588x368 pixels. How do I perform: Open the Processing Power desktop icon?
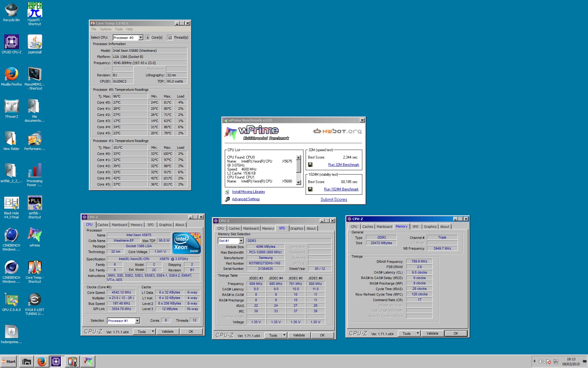point(35,175)
